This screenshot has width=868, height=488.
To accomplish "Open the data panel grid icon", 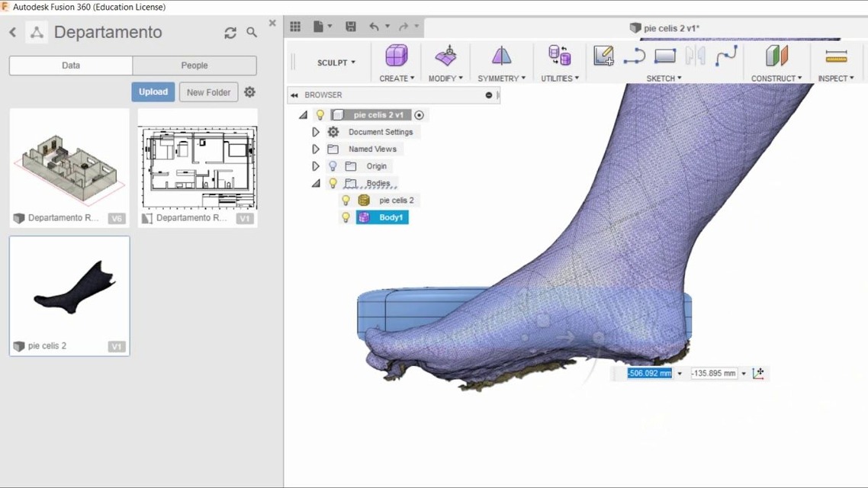I will 296,27.
